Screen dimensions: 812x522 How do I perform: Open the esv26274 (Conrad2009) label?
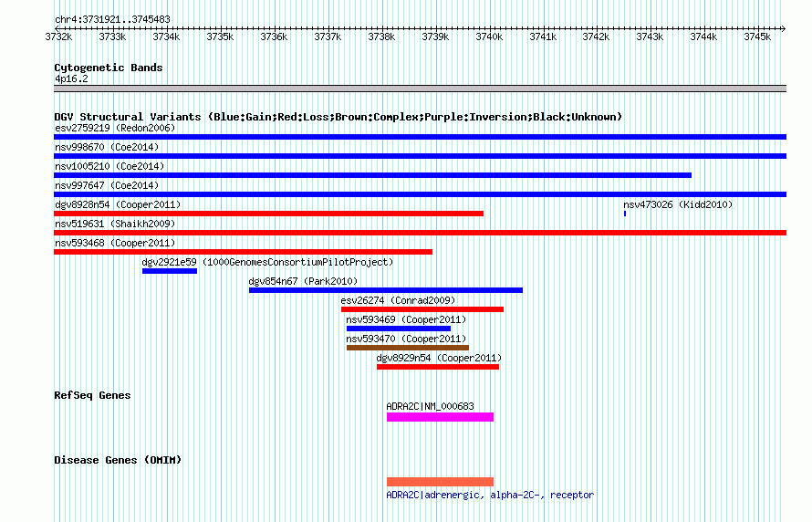[x=398, y=300]
